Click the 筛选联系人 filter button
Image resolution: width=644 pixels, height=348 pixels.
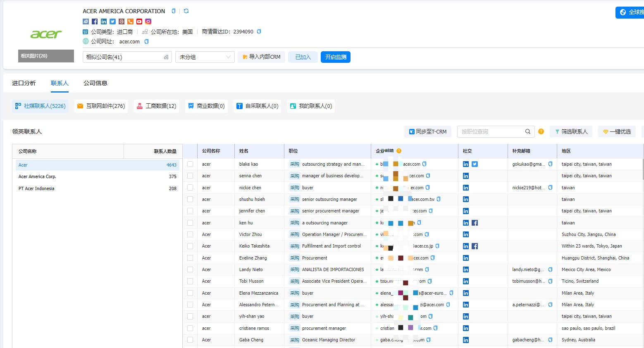coord(571,131)
